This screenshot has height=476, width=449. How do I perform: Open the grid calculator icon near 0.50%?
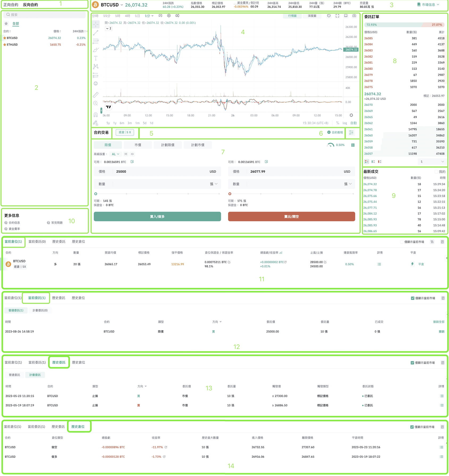point(353,145)
